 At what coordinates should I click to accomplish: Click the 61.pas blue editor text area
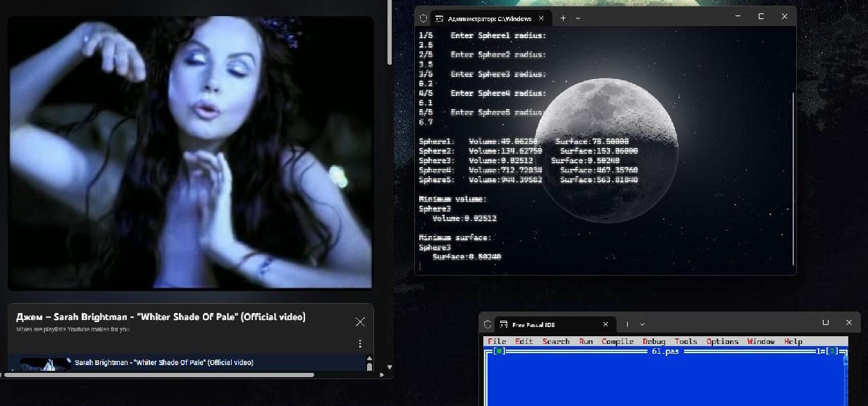tap(665, 380)
